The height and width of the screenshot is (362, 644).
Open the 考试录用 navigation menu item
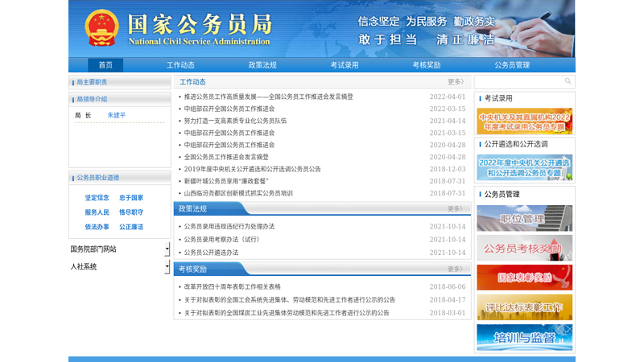click(345, 65)
